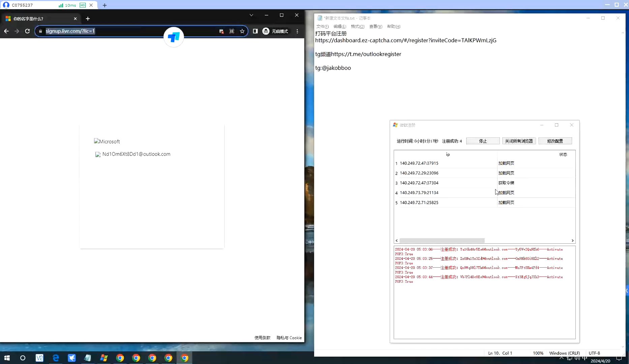Select row 140.249.72.29:23096
The width and height of the screenshot is (629, 364).
[484, 173]
